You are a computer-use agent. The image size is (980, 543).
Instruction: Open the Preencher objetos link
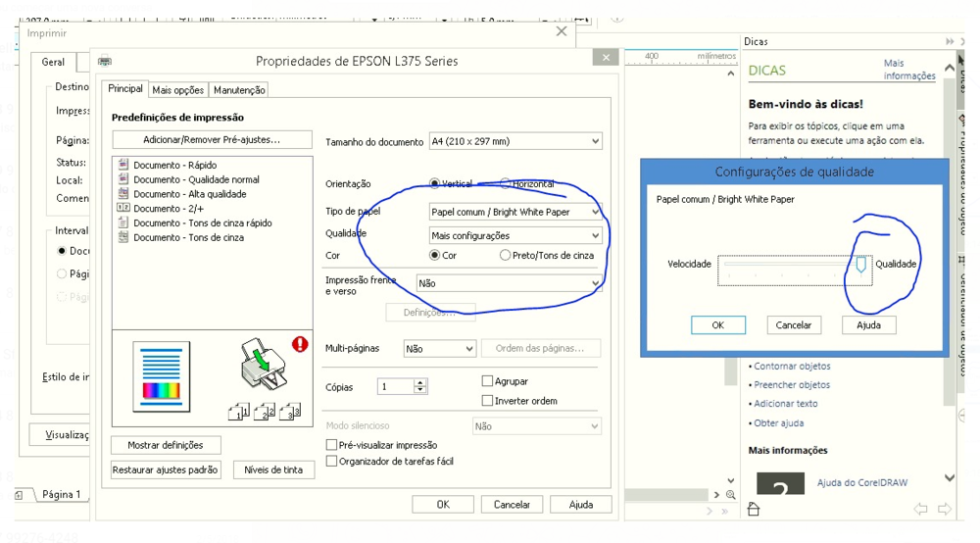[x=792, y=385]
